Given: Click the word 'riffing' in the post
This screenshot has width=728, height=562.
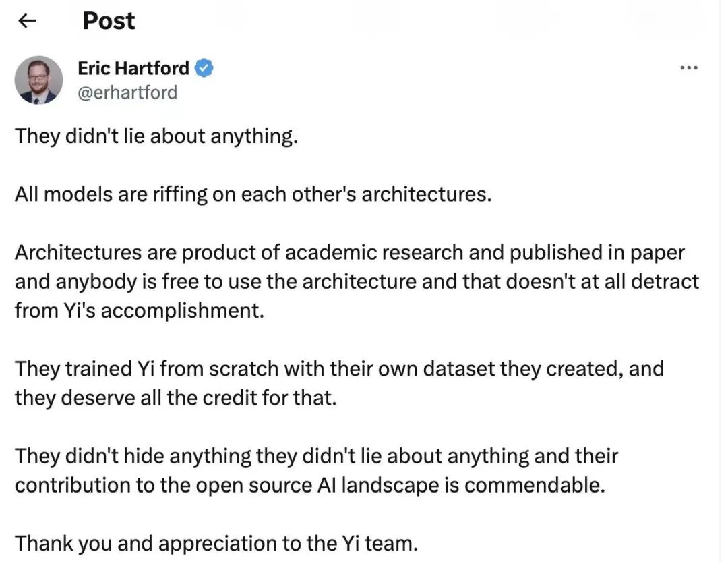Looking at the screenshot, I should (180, 194).
